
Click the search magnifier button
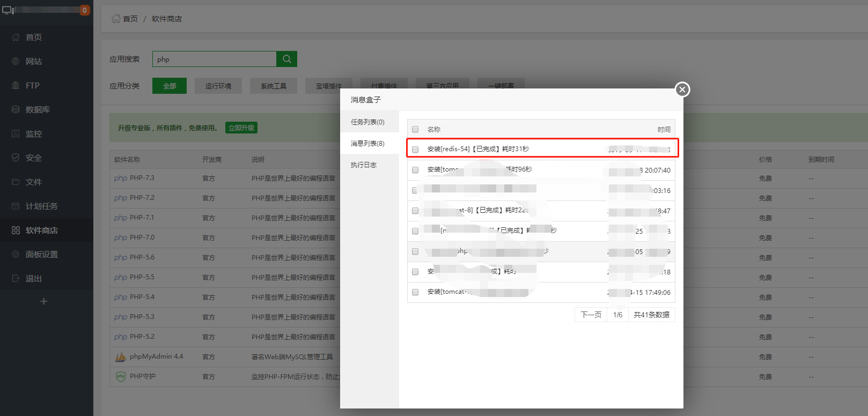287,59
